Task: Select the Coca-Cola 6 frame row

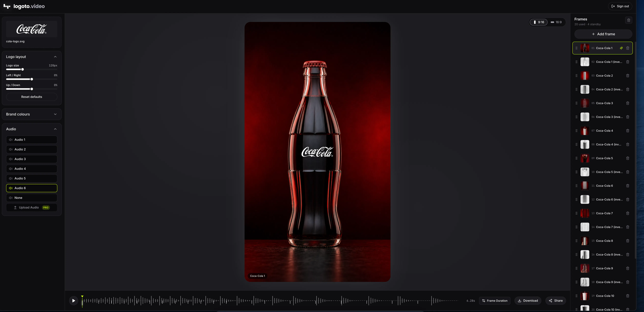Action: point(602,186)
